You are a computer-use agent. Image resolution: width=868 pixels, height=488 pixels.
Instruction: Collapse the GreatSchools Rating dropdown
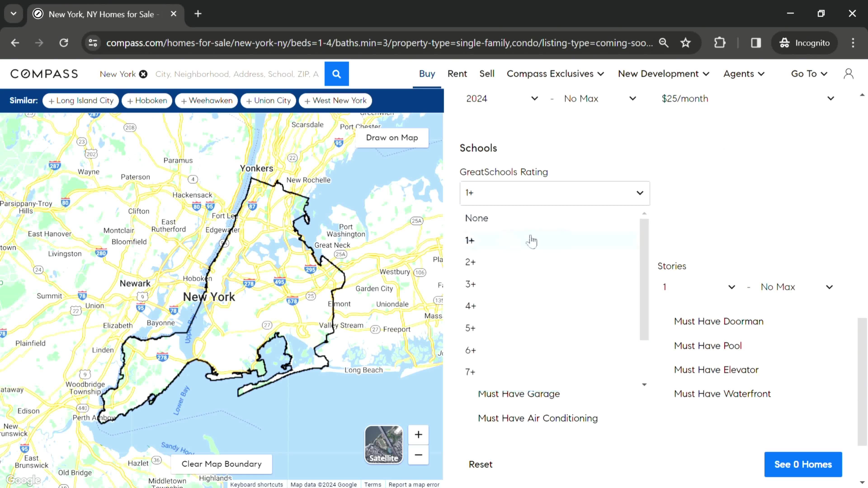555,193
